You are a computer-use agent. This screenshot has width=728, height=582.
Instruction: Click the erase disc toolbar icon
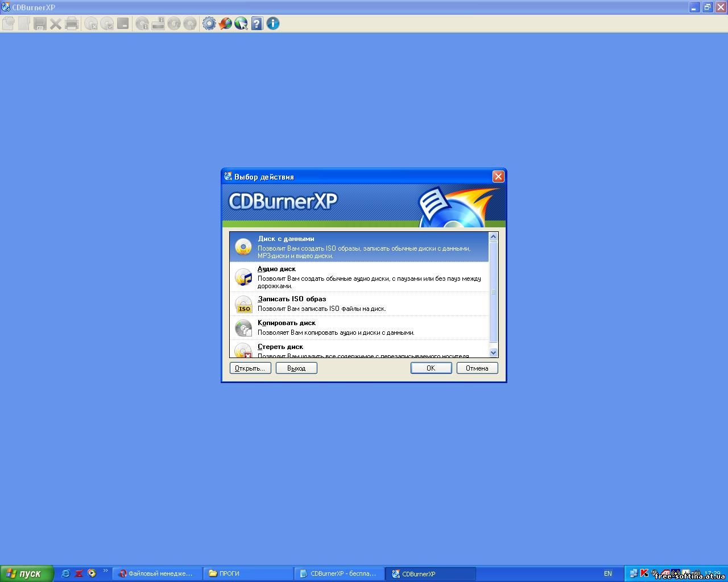(x=91, y=23)
